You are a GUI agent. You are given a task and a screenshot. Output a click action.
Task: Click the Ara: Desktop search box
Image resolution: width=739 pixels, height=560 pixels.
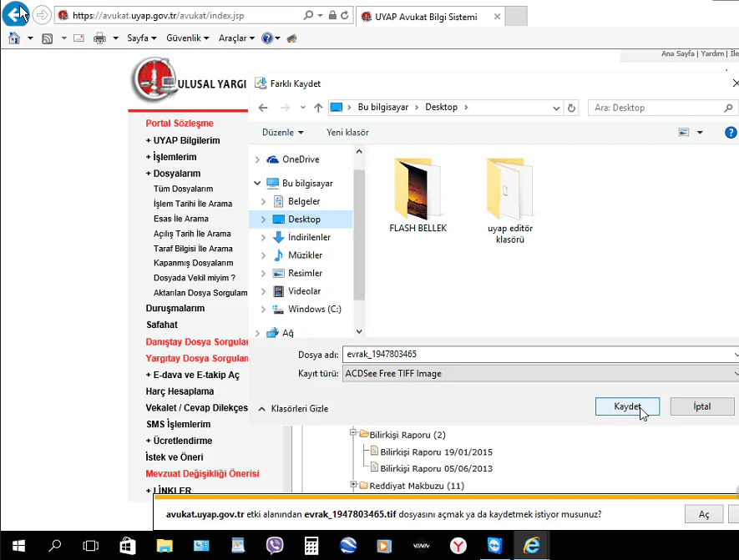click(x=662, y=108)
